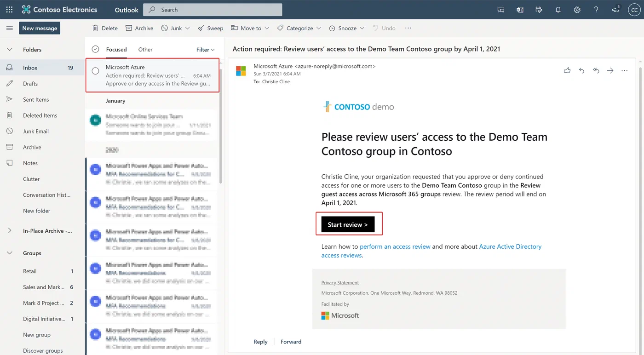Open the Archive folder in sidebar
Image resolution: width=644 pixels, height=355 pixels.
click(42, 147)
